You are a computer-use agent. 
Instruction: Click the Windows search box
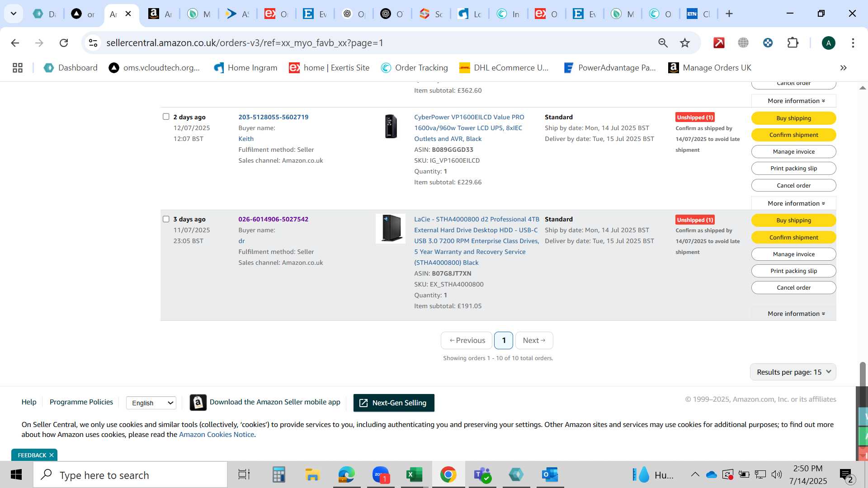coord(130,475)
